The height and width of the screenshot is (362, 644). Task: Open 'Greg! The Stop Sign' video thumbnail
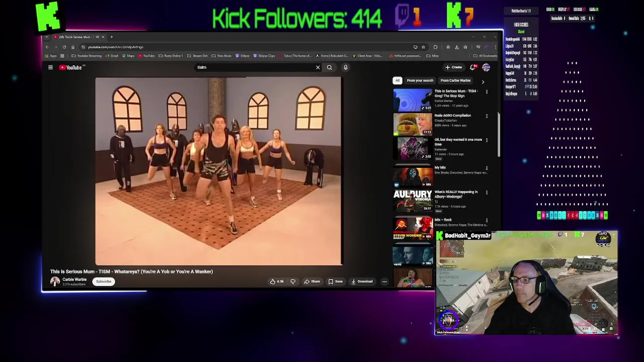point(413,100)
